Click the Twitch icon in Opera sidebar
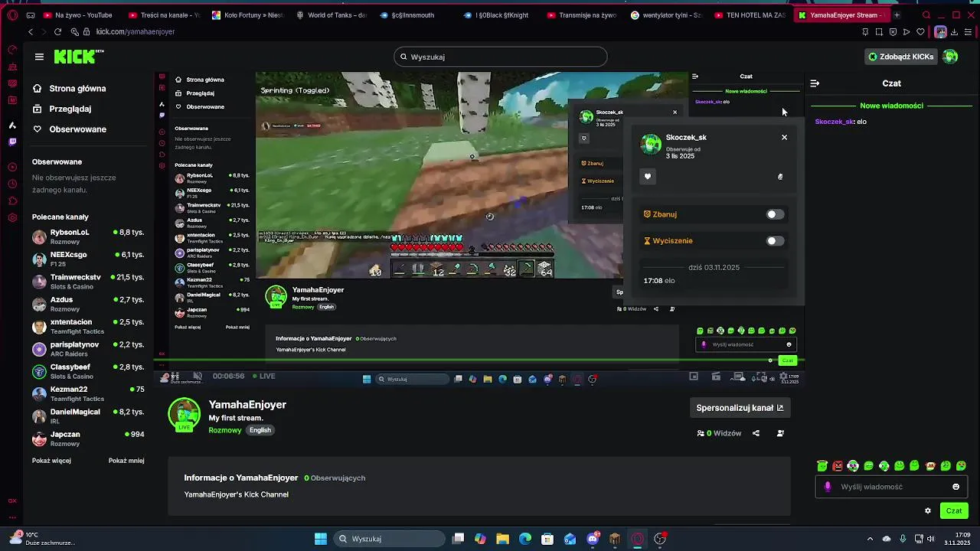Screen dimensions: 980x551 tap(12, 142)
